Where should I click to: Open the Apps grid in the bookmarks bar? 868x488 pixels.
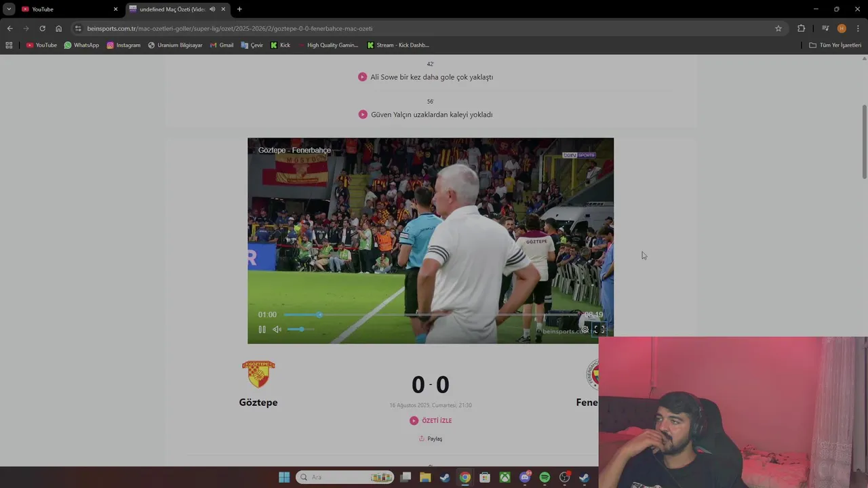point(9,45)
